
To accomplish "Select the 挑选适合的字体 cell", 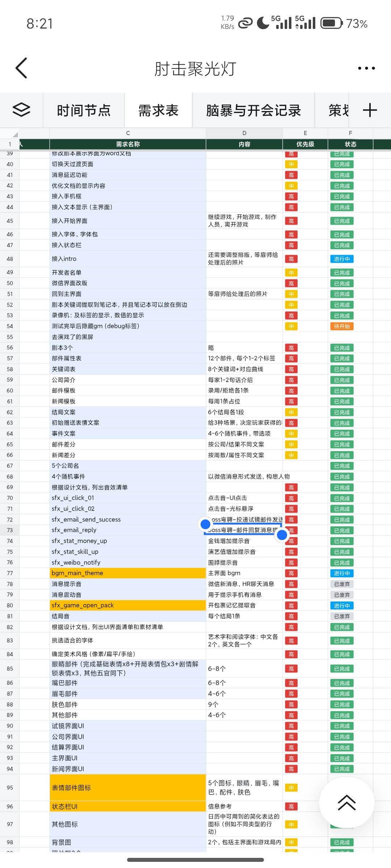I will pos(128,641).
